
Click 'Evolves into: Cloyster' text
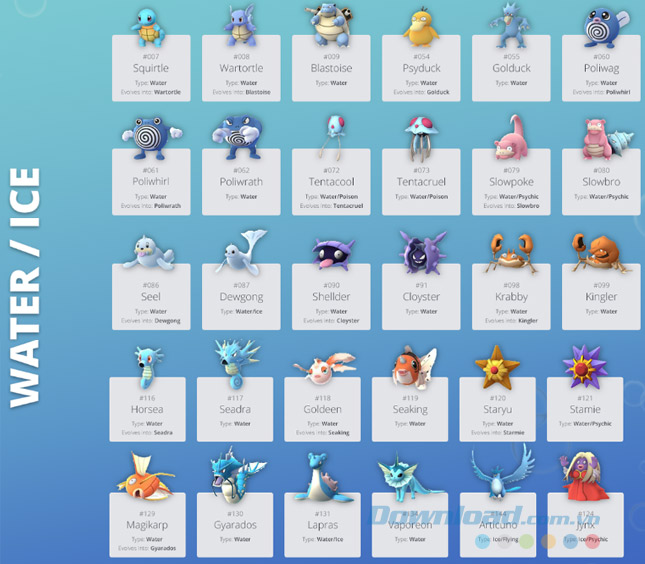331,320
